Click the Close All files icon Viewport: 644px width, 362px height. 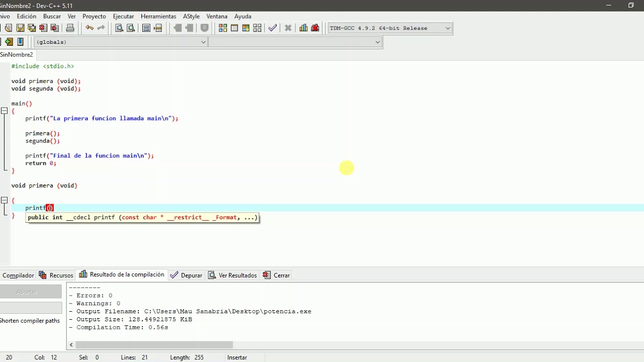tap(55, 28)
